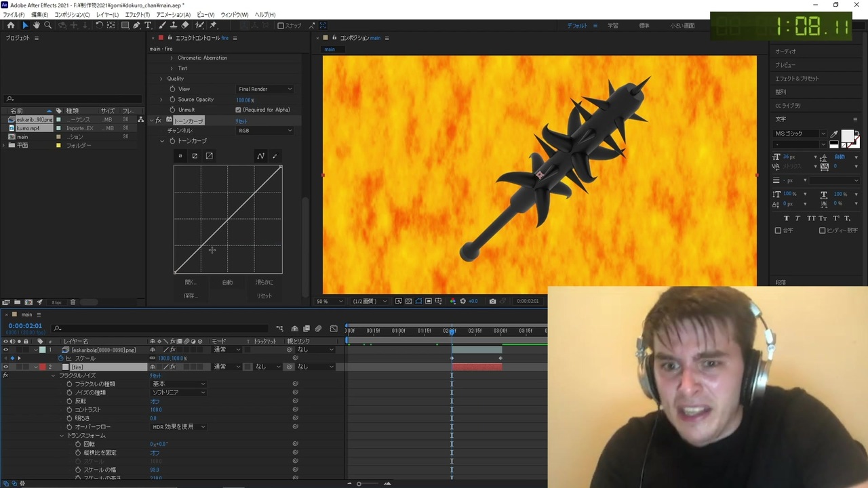Click the Home icon in toolbar
The height and width of the screenshot is (488, 868).
pyautogui.click(x=10, y=25)
